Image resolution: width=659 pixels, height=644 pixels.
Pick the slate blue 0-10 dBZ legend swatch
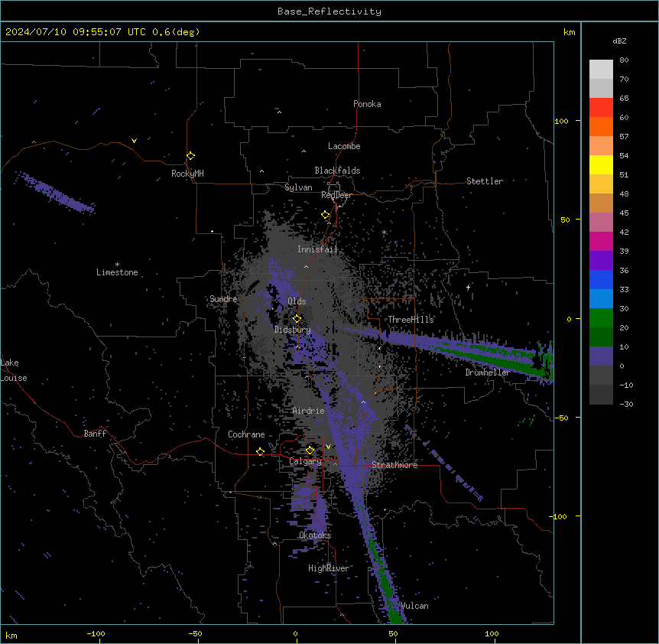click(601, 356)
